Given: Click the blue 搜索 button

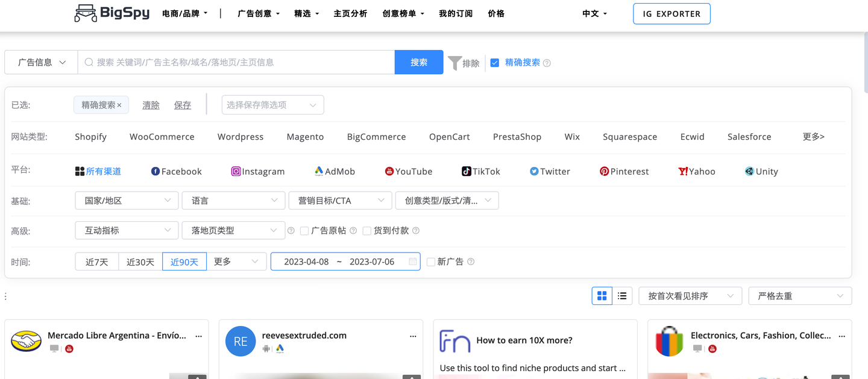Looking at the screenshot, I should pyautogui.click(x=419, y=62).
